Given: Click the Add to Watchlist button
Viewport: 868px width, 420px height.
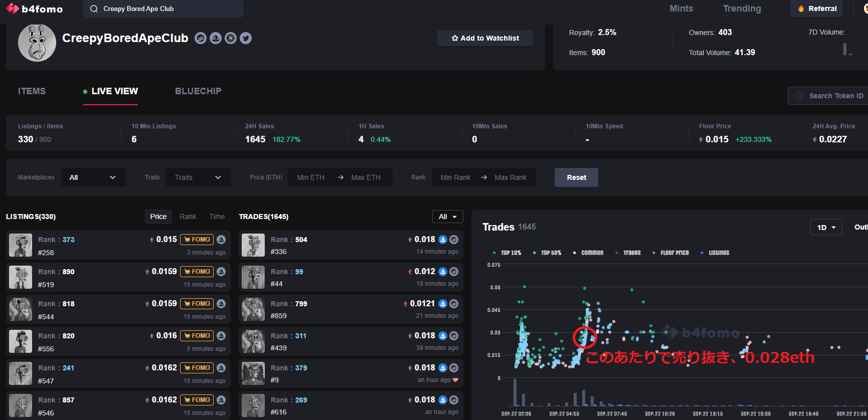Looking at the screenshot, I should (485, 38).
